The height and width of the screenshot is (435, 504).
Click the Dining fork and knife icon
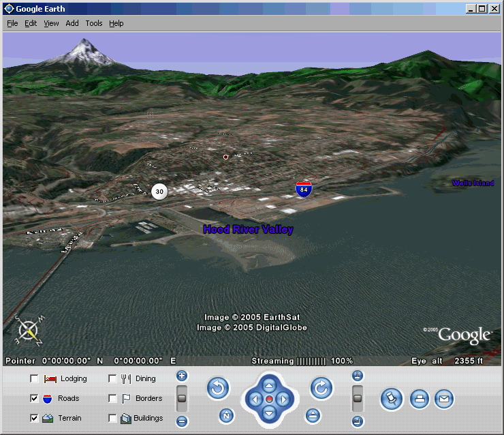tap(126, 379)
